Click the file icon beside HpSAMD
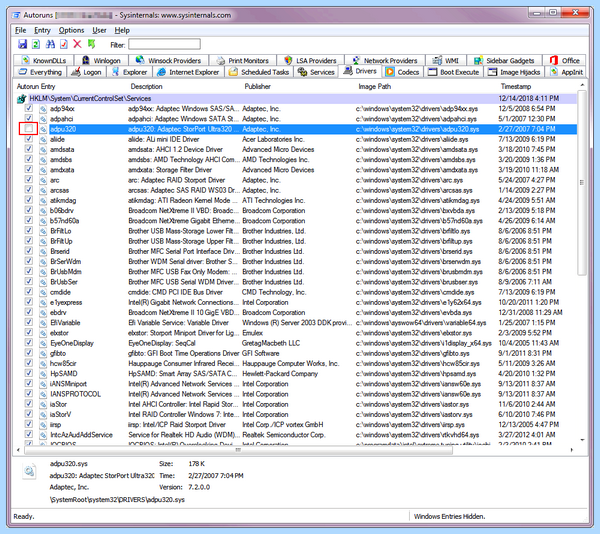The width and height of the screenshot is (600, 534). tap(43, 374)
